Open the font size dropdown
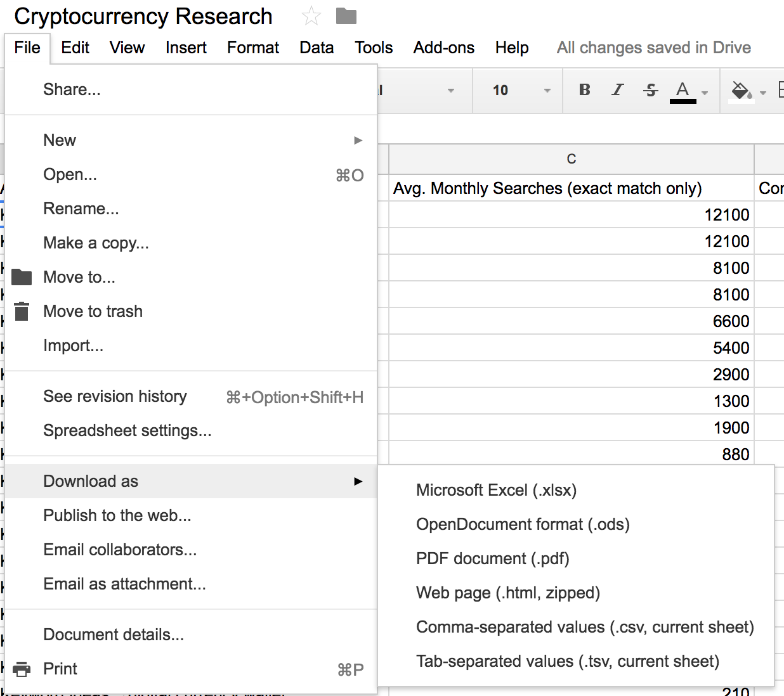Screen dimensions: 784x696 point(517,90)
